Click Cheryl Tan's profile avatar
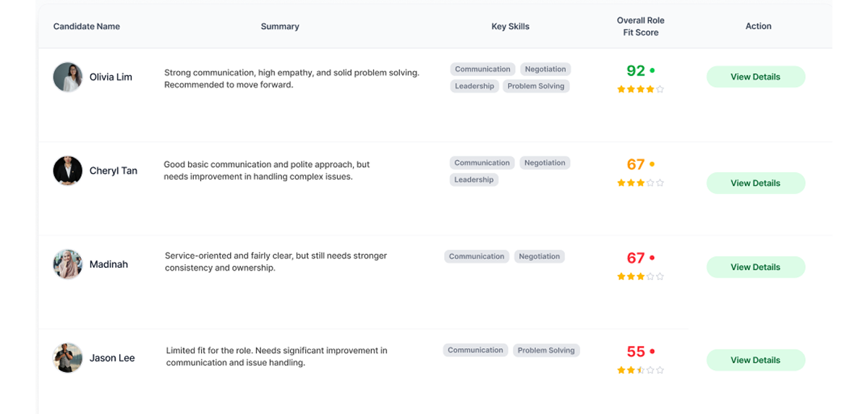868x414 pixels. [68, 171]
